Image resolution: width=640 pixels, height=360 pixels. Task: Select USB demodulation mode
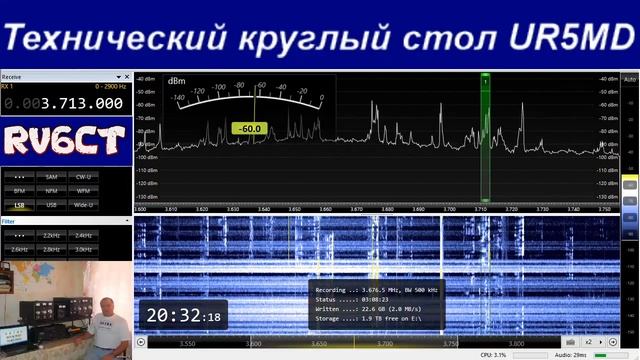[51, 205]
